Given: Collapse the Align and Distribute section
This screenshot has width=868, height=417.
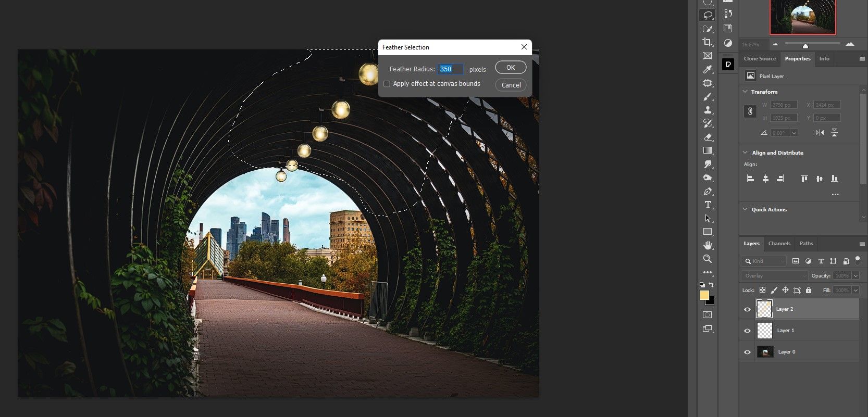Looking at the screenshot, I should [745, 153].
